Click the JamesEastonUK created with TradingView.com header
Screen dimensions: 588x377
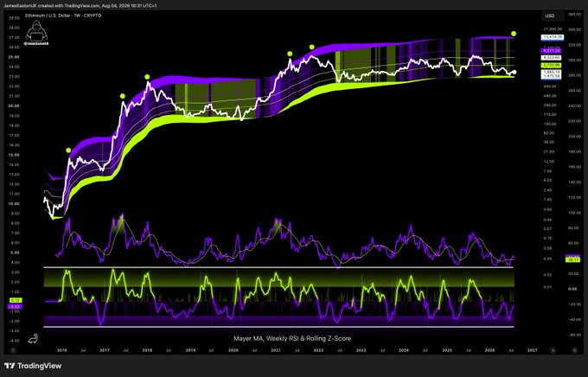(x=80, y=6)
